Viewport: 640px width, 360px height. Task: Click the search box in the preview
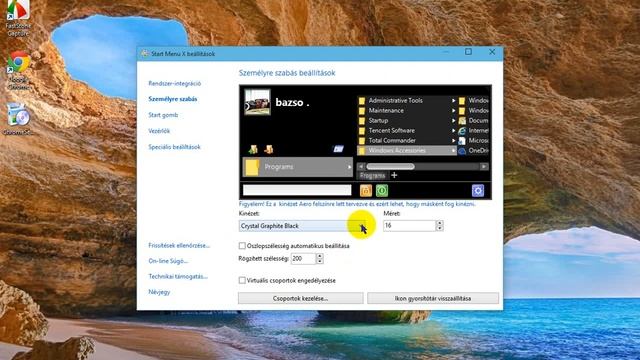click(297, 190)
